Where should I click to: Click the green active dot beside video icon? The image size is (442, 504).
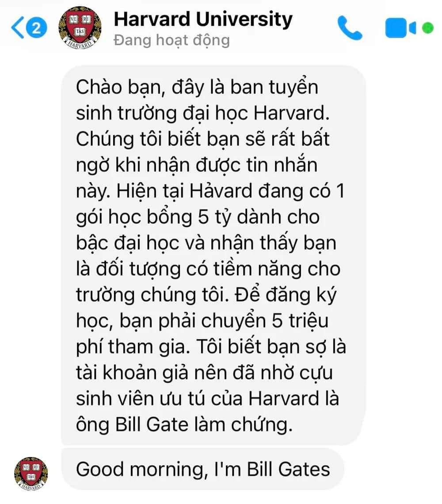click(x=427, y=28)
